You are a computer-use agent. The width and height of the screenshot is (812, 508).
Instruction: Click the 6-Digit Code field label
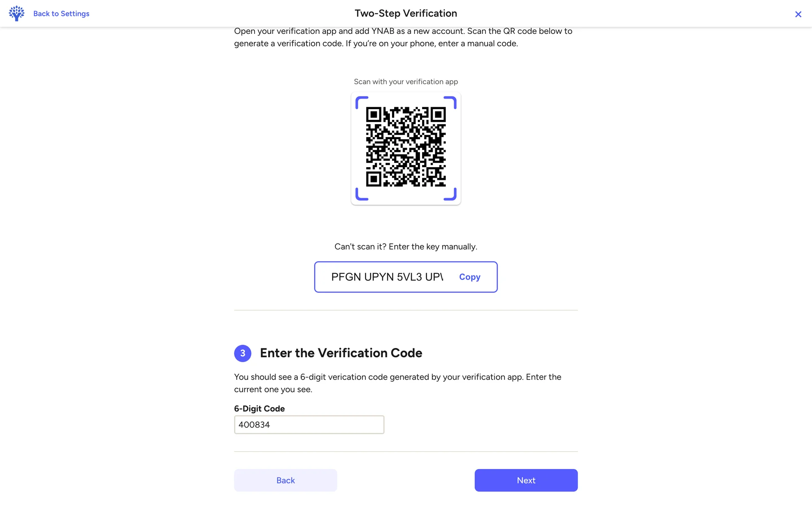[259, 409]
